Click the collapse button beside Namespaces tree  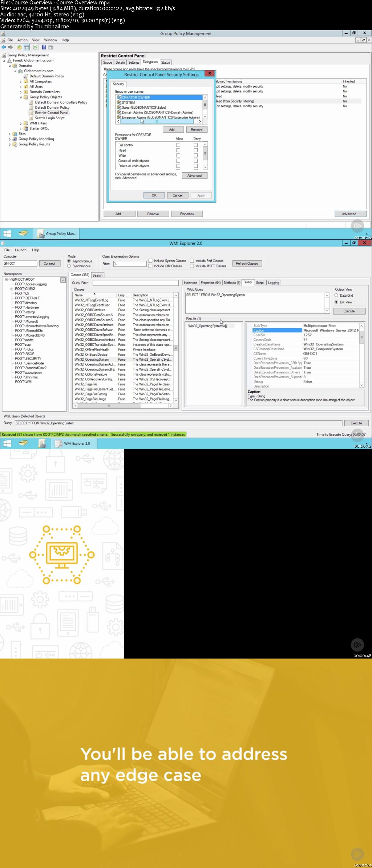[63, 280]
